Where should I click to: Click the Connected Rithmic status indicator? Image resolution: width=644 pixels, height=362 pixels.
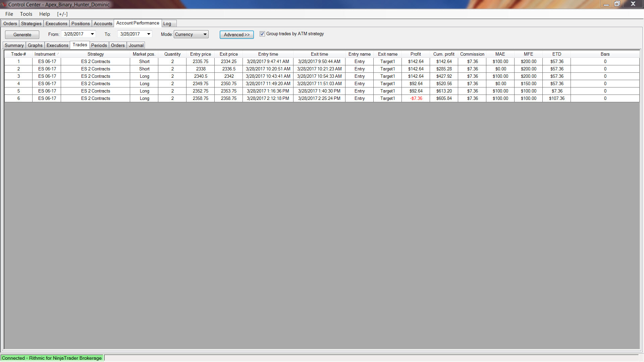click(x=52, y=358)
